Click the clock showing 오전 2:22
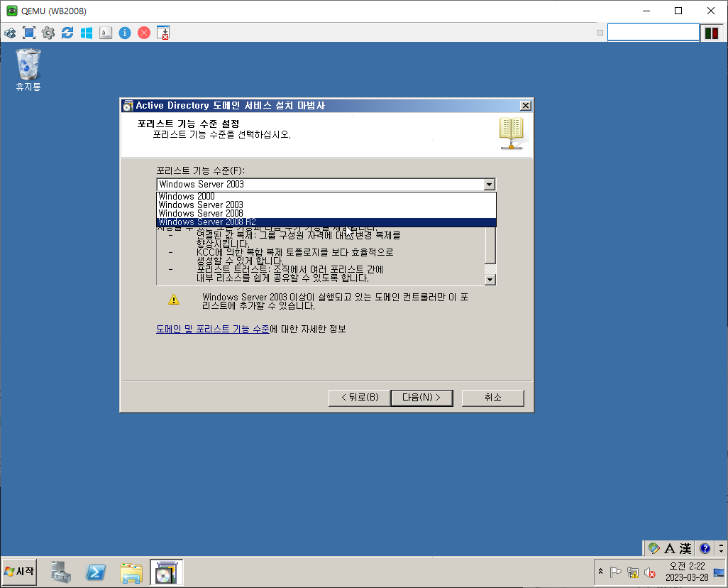The height and width of the screenshot is (588, 728). pos(687,572)
